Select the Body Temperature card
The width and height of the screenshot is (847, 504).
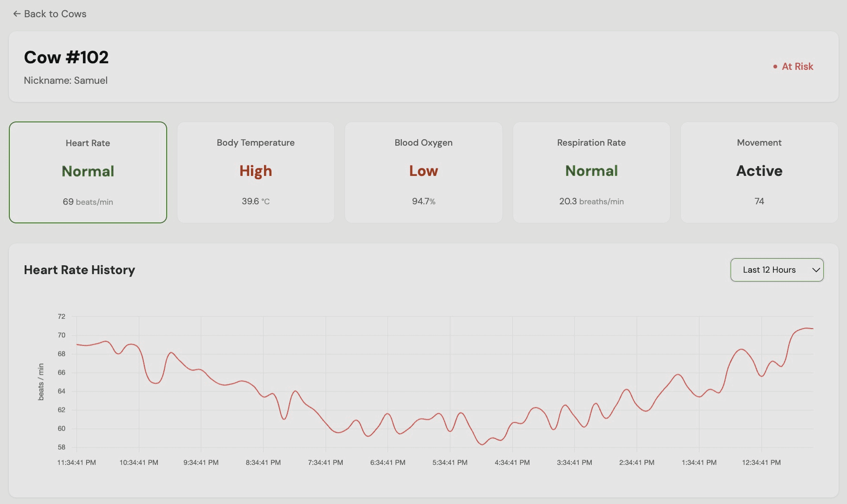(256, 172)
